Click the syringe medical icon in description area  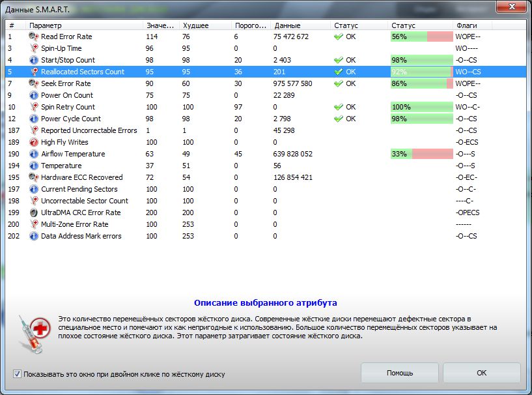(x=35, y=334)
